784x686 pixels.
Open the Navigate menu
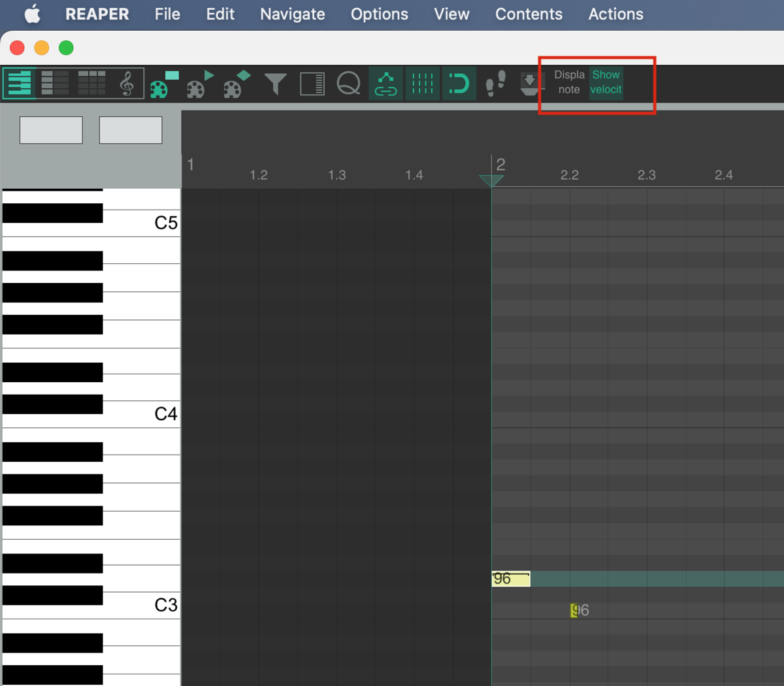[293, 14]
